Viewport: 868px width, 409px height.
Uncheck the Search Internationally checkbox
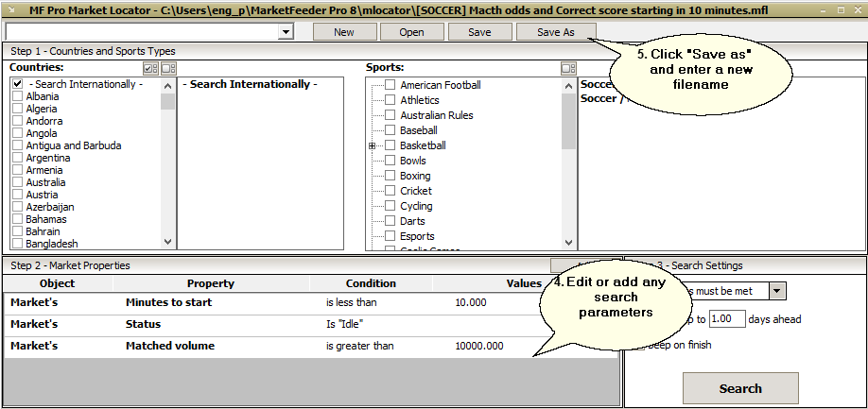point(17,84)
